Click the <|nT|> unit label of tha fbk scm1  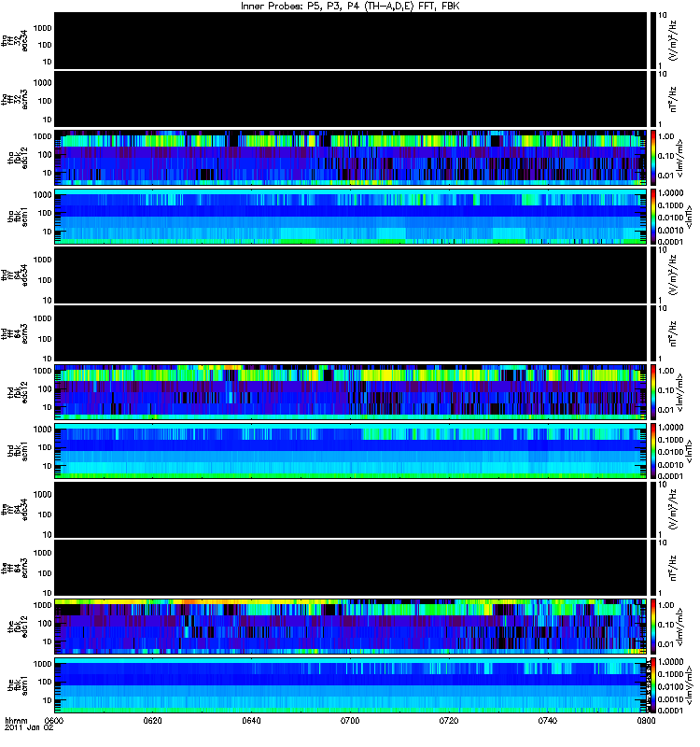pos(689,217)
